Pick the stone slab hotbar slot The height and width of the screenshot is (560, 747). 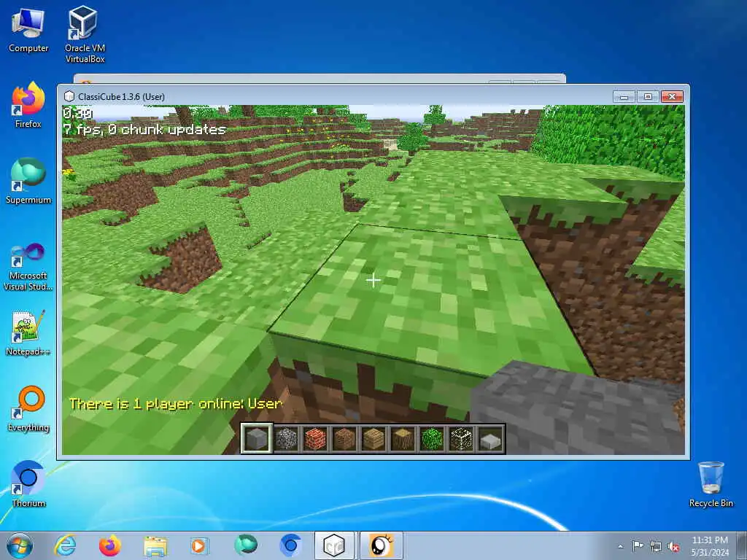(490, 438)
